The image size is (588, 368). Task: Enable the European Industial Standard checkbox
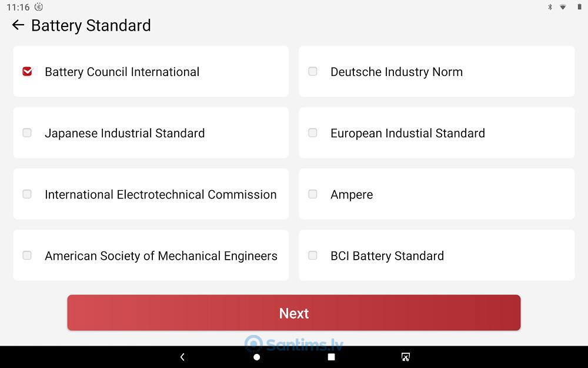(x=313, y=132)
